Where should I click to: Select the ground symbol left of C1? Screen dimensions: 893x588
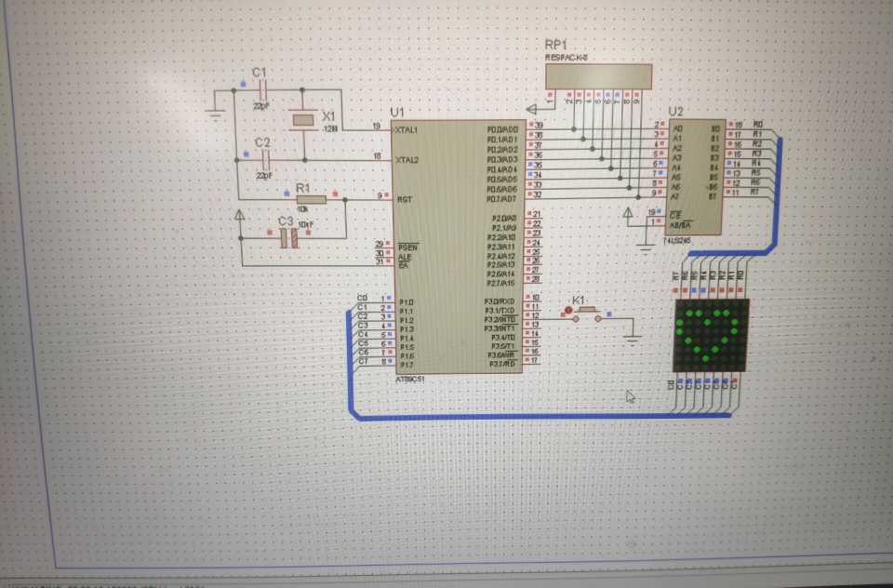(215, 114)
